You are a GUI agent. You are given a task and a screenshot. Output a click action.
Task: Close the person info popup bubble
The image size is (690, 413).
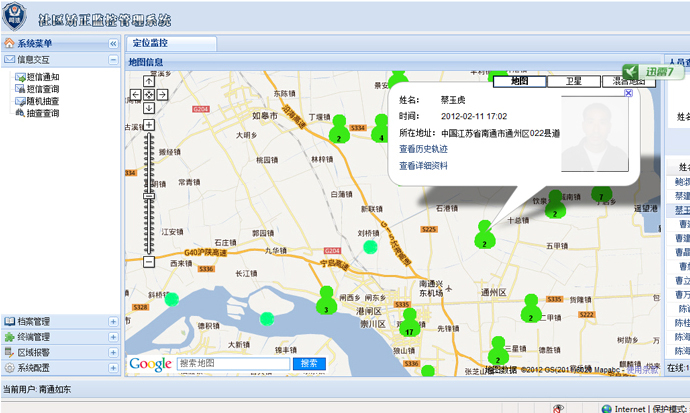[x=627, y=93]
